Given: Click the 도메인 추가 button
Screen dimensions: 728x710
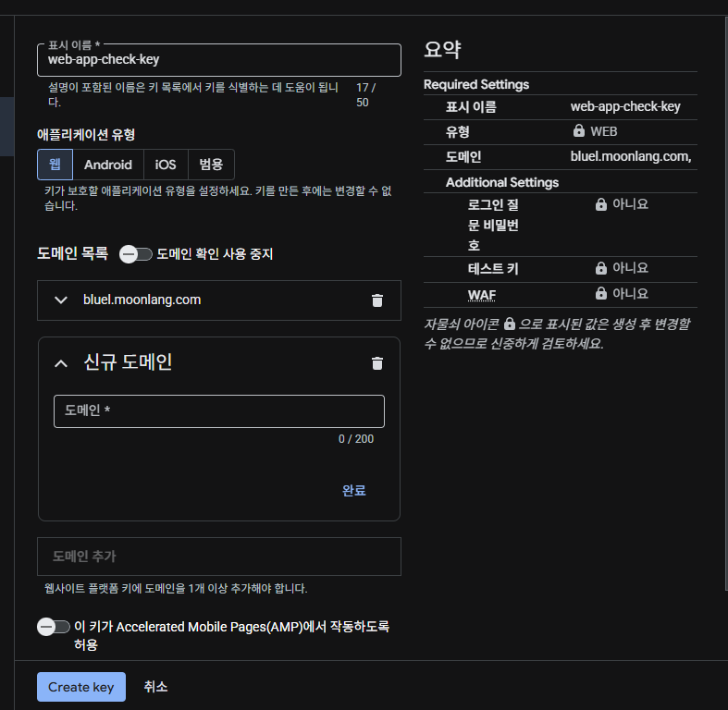Looking at the screenshot, I should [x=219, y=557].
